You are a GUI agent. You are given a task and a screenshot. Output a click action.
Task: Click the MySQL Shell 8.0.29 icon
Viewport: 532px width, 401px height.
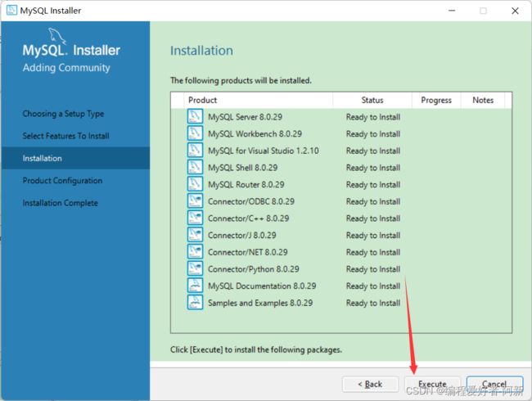(x=195, y=167)
